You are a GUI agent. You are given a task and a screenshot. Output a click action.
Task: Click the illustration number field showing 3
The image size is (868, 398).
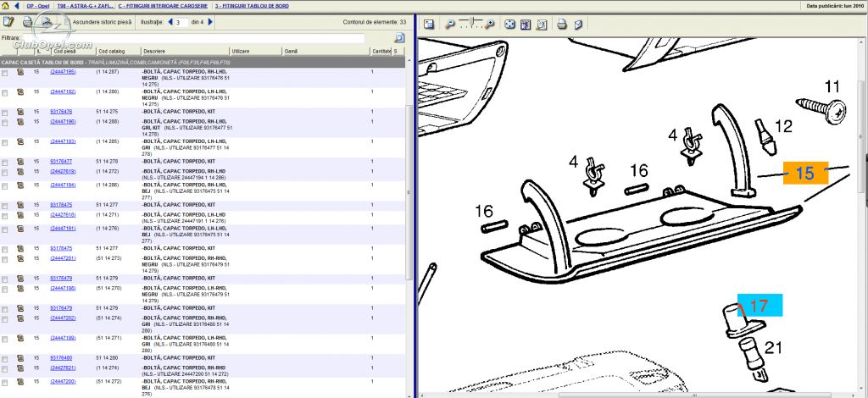click(181, 23)
